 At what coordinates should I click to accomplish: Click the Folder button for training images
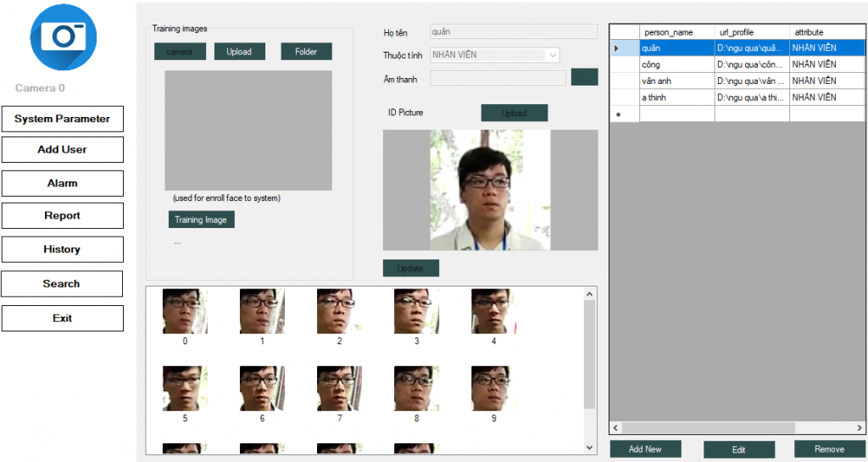pos(306,52)
